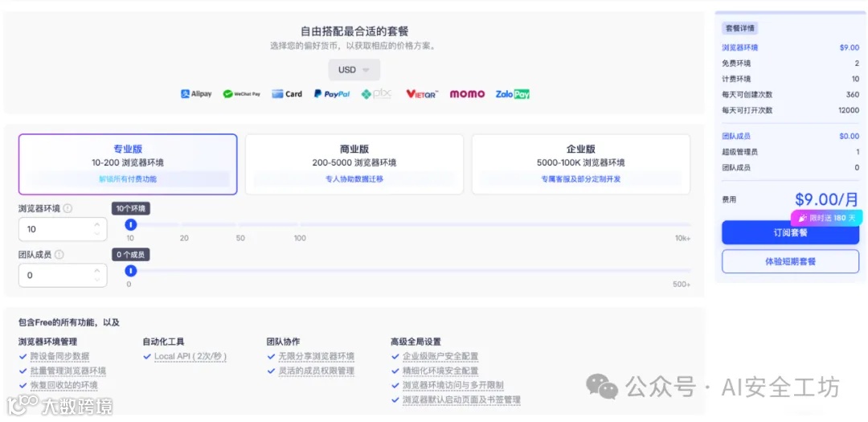Decrease 浏览器环境 value with down stepper

97,234
